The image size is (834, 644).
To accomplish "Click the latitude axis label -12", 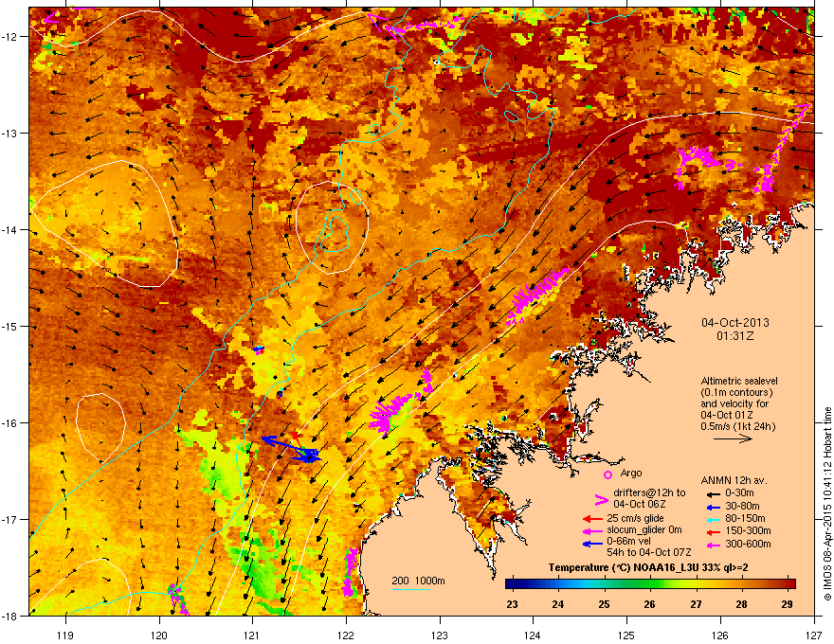I will pos(10,37).
